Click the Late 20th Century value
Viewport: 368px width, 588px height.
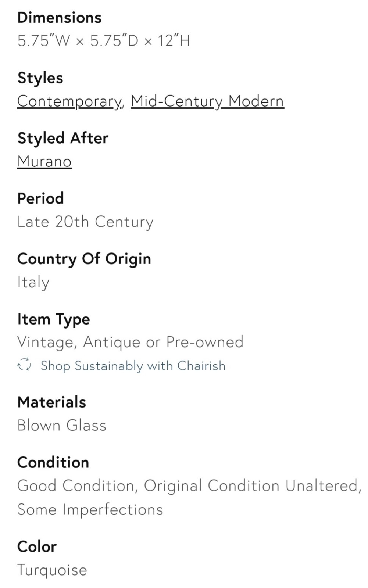(85, 222)
